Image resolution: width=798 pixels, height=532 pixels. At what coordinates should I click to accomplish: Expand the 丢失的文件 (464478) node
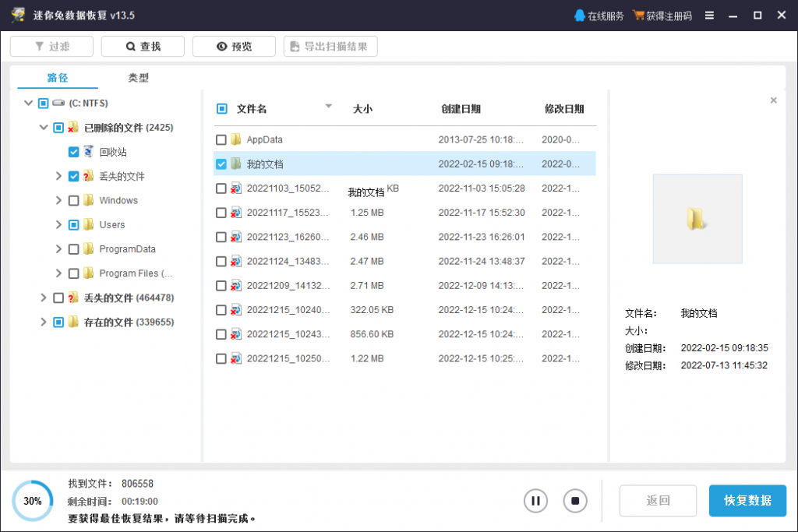click(44, 298)
